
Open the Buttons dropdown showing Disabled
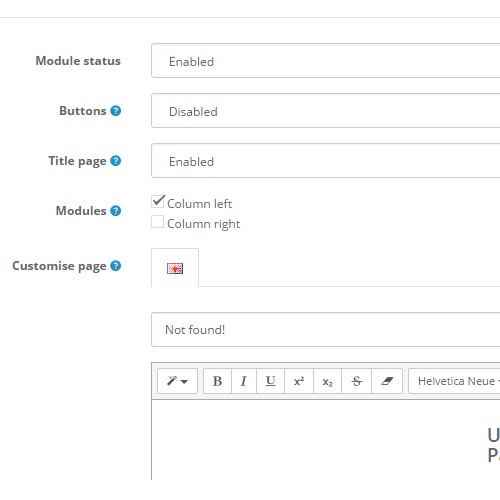[x=326, y=110]
